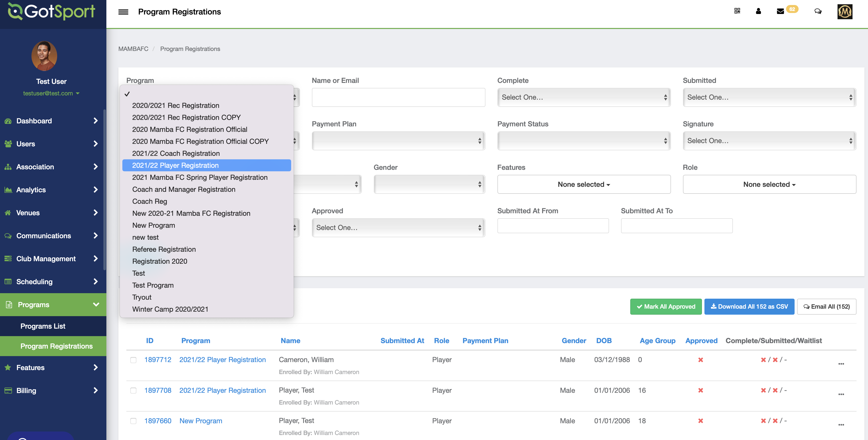This screenshot has width=868, height=440.
Task: Open the Payment Status dropdown
Action: click(584, 141)
